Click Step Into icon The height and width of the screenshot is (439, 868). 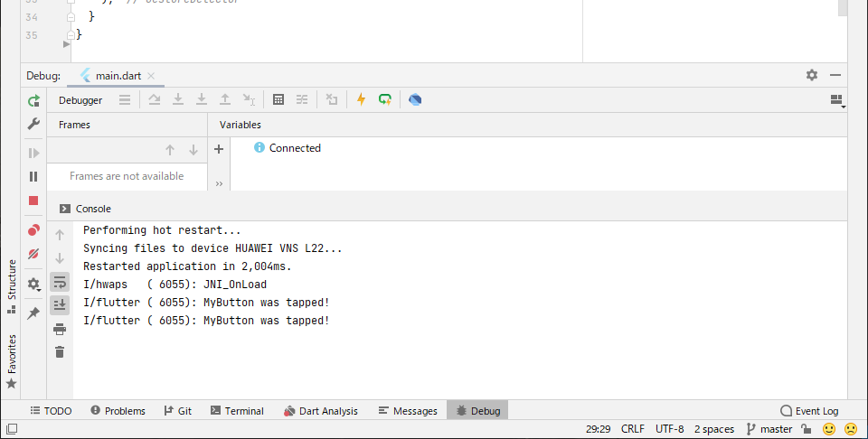178,99
